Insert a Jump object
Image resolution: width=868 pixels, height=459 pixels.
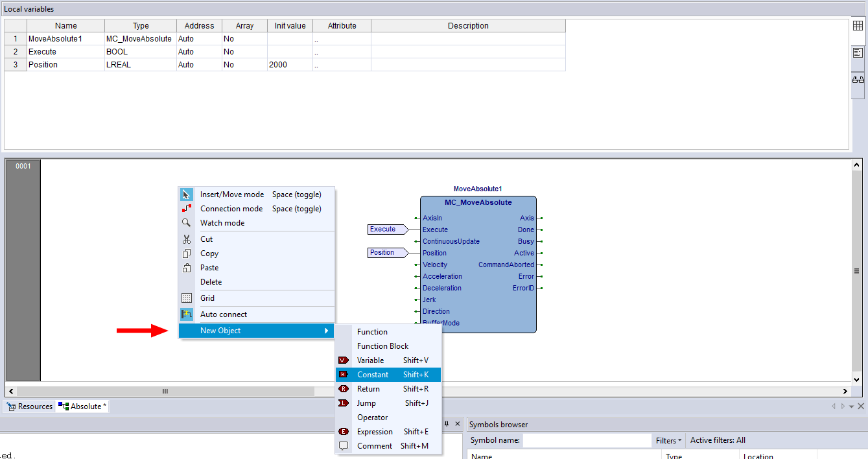click(366, 403)
